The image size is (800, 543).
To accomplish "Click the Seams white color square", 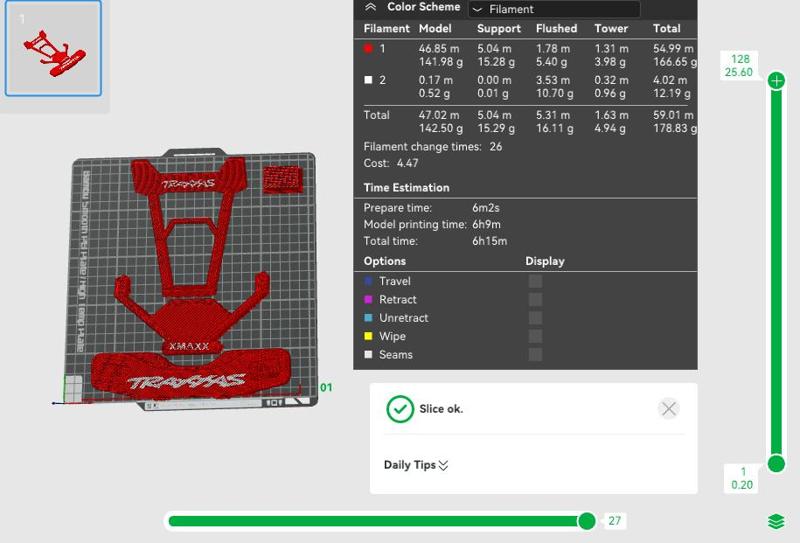I will 368,355.
